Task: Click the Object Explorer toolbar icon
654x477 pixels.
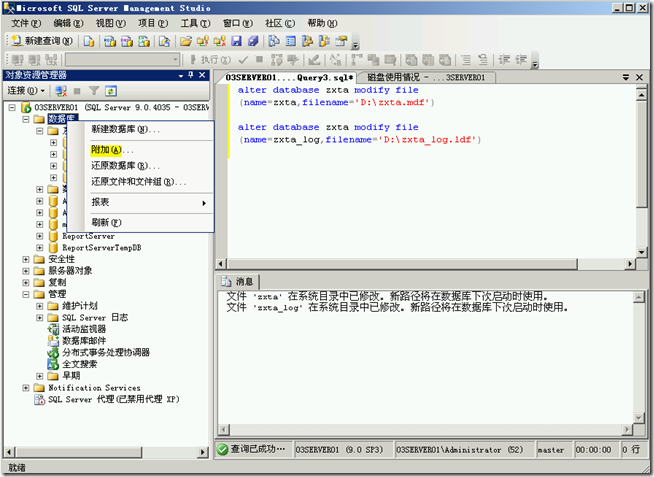Action: 307,41
